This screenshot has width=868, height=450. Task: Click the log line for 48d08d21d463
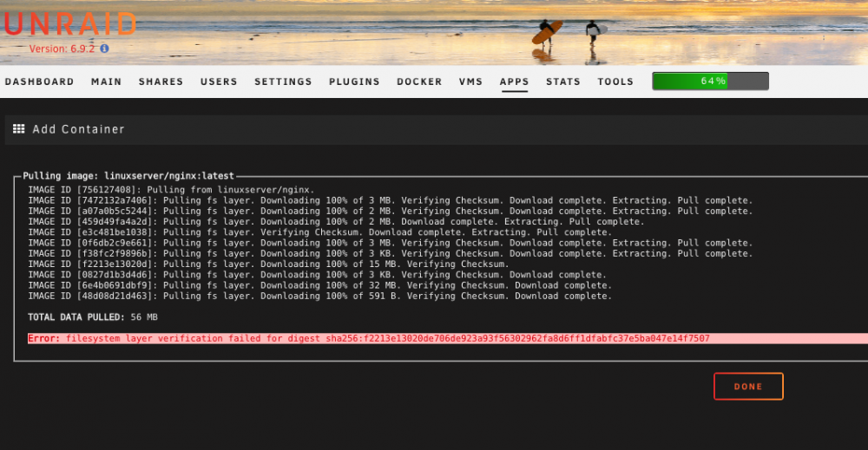click(320, 296)
